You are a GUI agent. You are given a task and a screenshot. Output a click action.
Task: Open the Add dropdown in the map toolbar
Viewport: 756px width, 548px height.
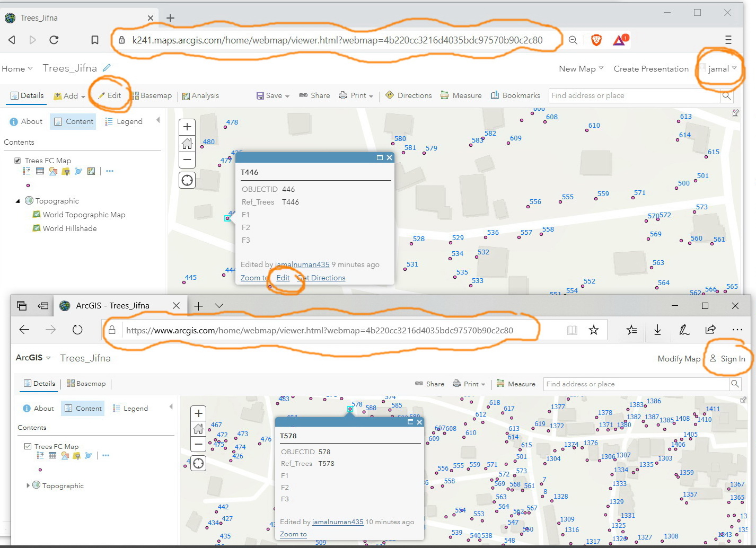click(x=69, y=96)
